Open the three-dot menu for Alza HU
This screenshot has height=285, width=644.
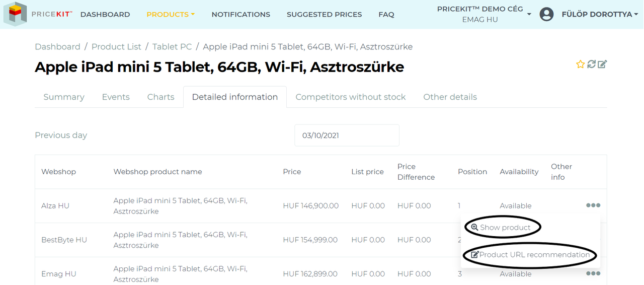(x=593, y=205)
